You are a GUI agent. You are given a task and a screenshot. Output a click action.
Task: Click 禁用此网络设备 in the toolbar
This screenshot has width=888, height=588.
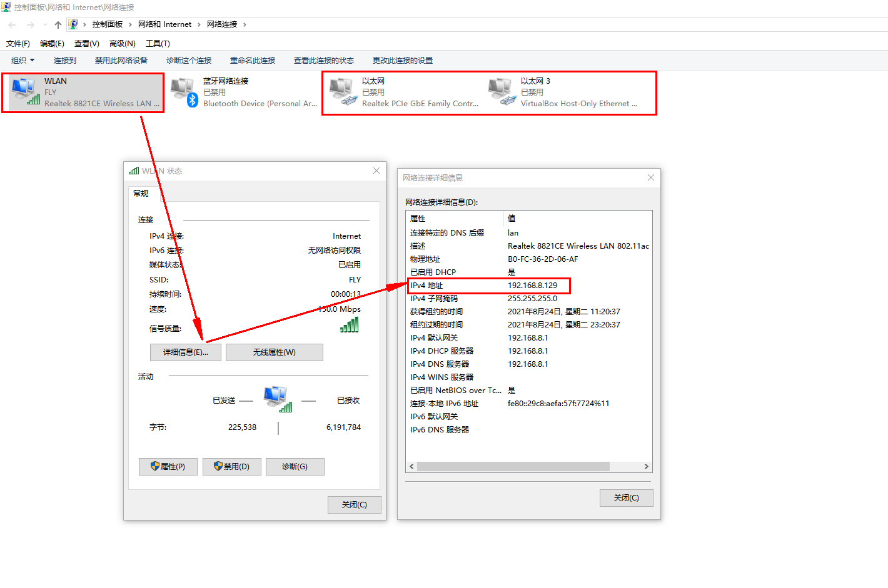pyautogui.click(x=121, y=61)
